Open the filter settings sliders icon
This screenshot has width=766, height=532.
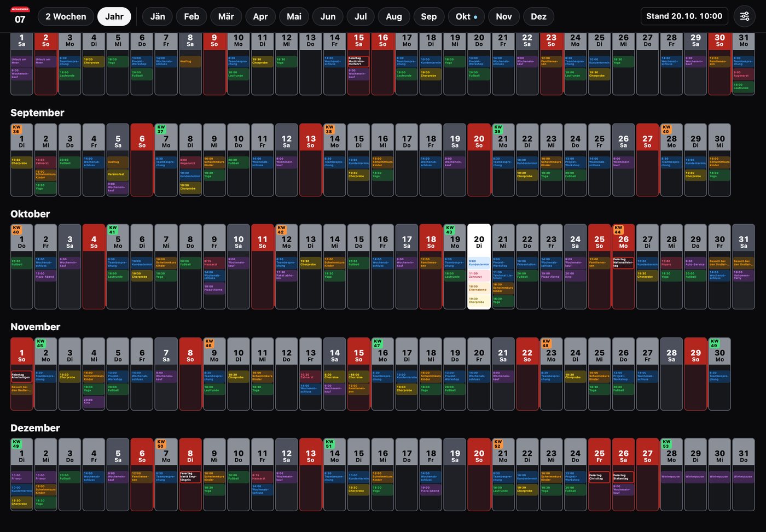click(x=745, y=16)
